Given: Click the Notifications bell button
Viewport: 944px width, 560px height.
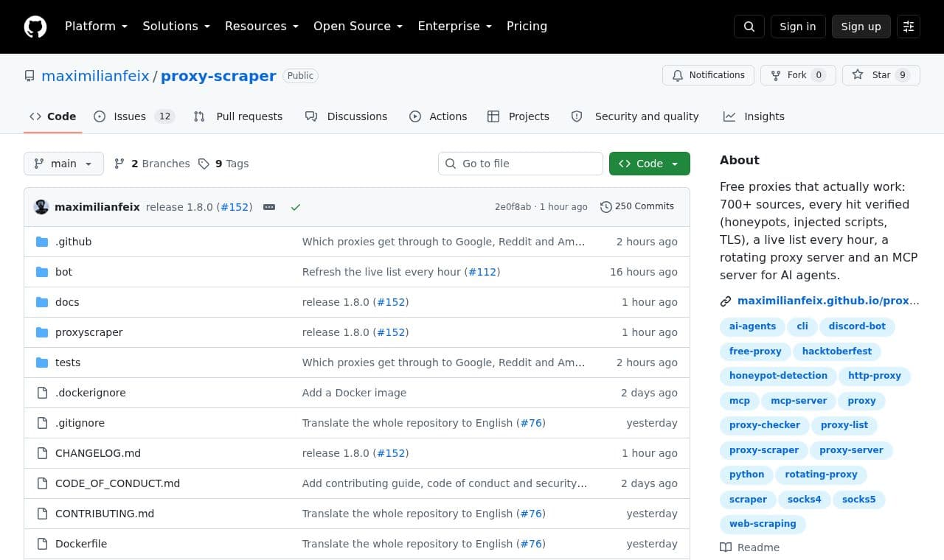Looking at the screenshot, I should tap(708, 75).
